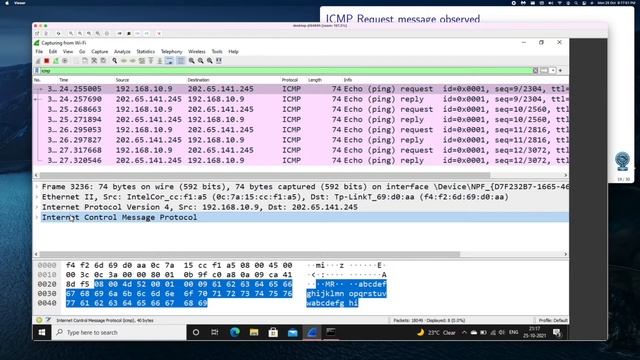Open the Capture menu
Image resolution: width=640 pixels, height=360 pixels.
point(100,52)
